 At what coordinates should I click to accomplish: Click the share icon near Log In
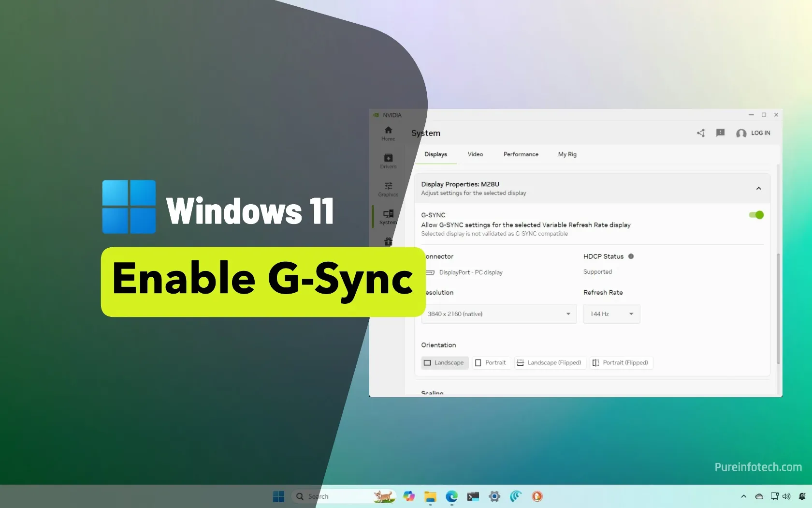pyautogui.click(x=700, y=133)
